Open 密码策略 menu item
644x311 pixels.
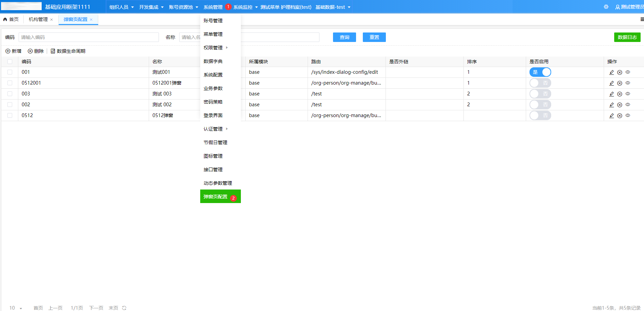pos(220,102)
